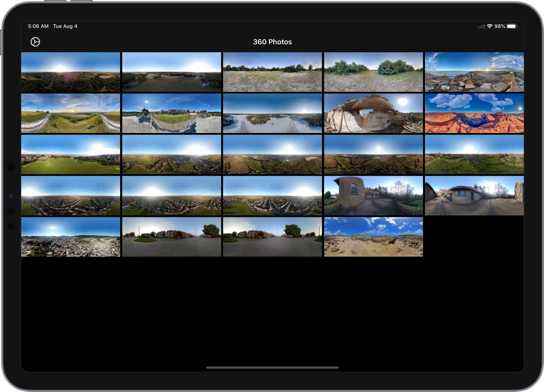Open the settings gear icon
Viewport: 544px width, 392px height.
coord(35,42)
